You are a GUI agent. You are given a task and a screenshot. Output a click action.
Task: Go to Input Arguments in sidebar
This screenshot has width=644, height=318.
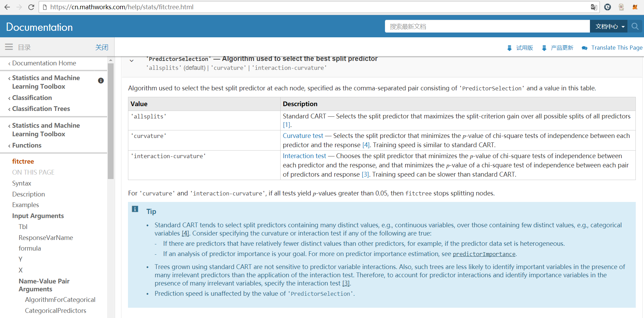click(x=38, y=216)
